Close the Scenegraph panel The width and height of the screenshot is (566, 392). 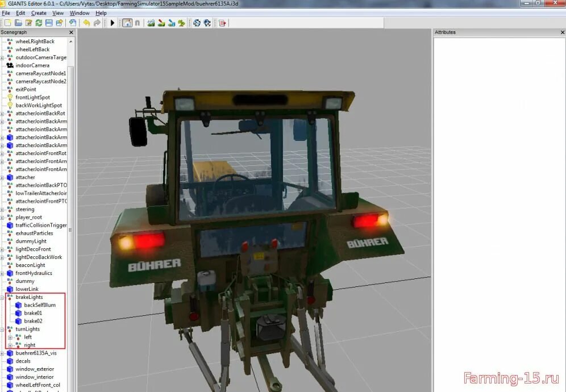[x=71, y=32]
